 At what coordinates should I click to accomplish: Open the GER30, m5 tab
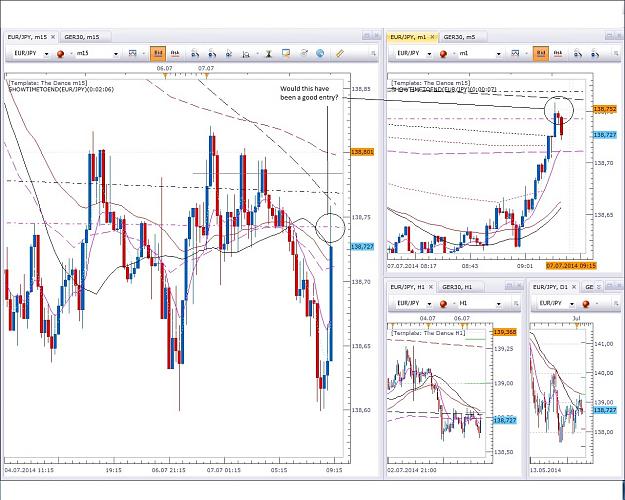(463, 37)
